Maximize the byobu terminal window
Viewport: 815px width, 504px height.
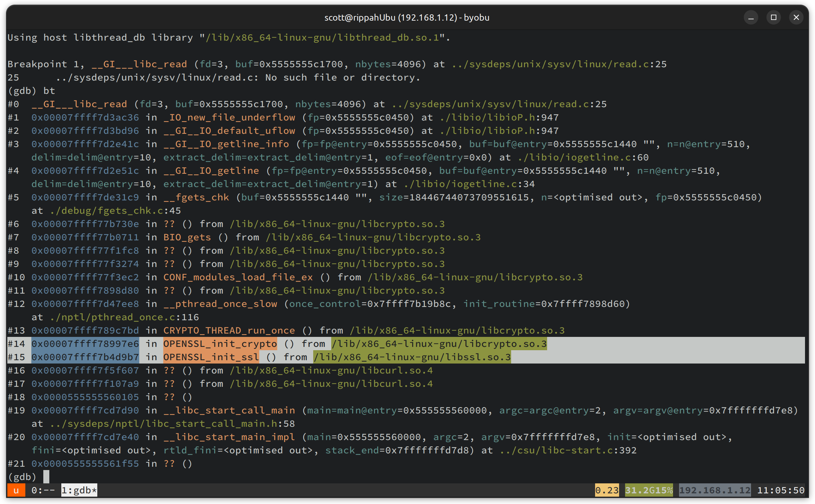[773, 17]
